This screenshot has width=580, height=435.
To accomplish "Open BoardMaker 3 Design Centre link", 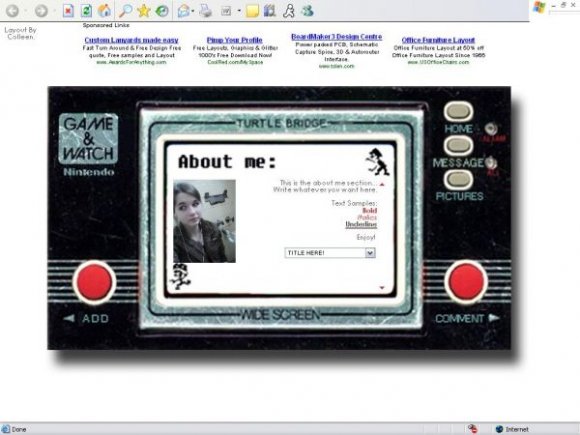I will click(x=337, y=37).
